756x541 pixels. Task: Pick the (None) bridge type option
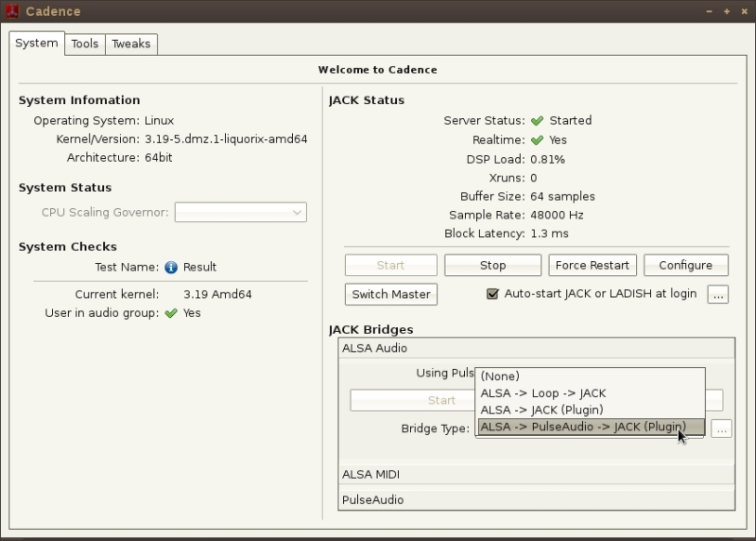point(501,376)
